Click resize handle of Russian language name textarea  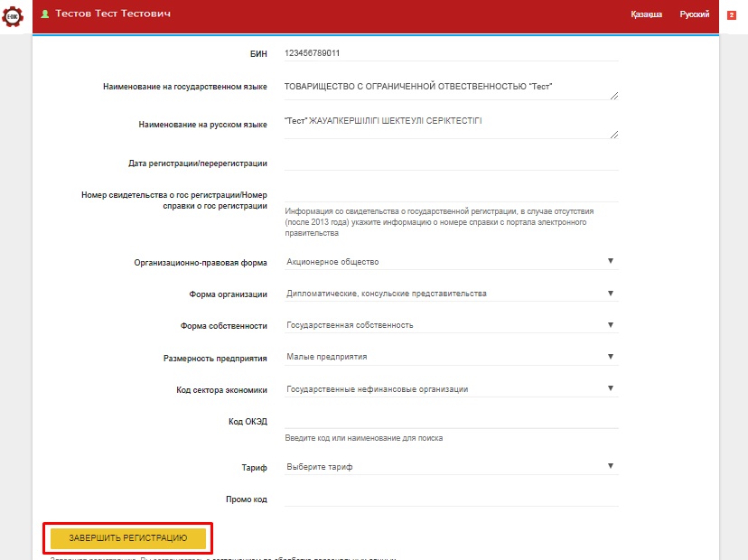(x=614, y=134)
